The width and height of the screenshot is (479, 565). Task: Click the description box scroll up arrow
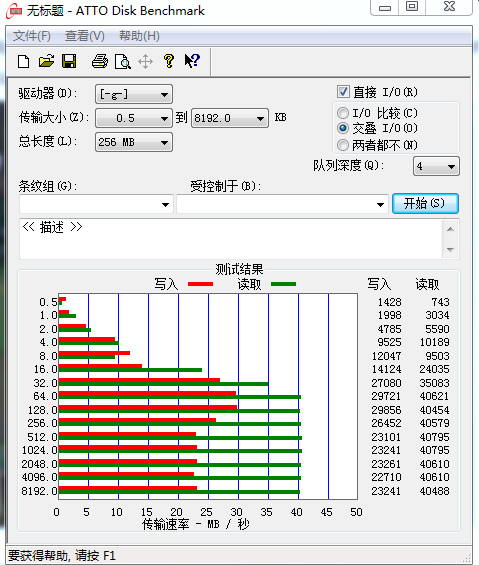(x=450, y=229)
